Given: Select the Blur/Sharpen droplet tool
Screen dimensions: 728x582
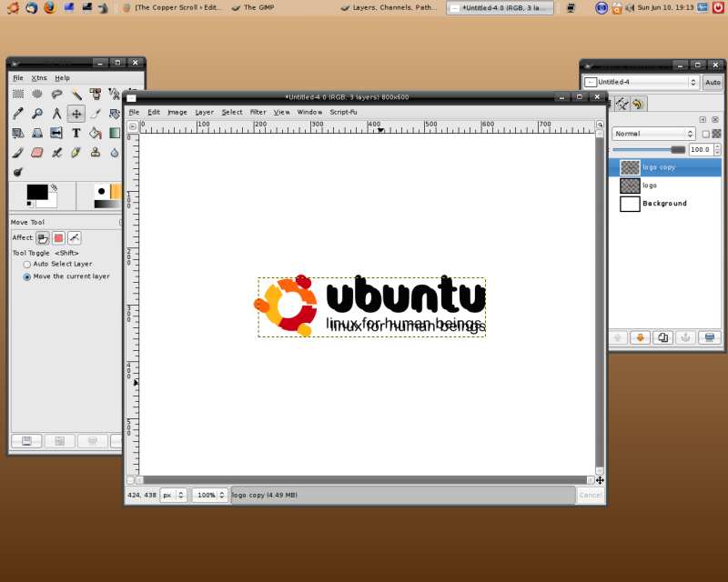Looking at the screenshot, I should (115, 153).
